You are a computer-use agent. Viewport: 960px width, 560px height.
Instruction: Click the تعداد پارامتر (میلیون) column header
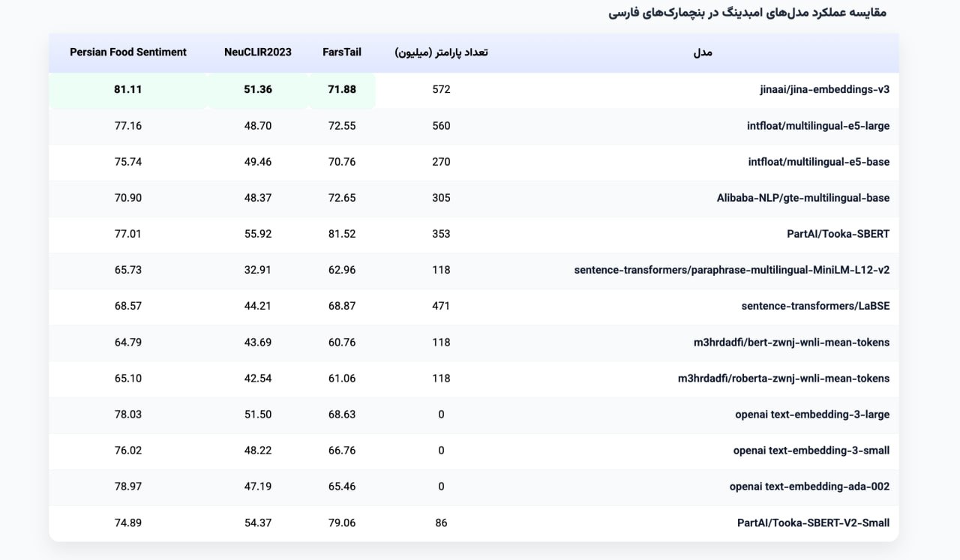coord(441,52)
